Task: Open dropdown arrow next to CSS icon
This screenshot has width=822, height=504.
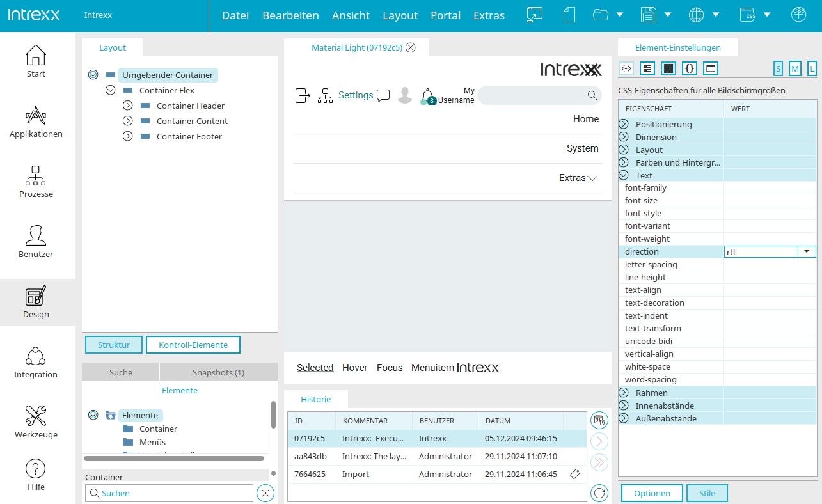Action: 766,15
